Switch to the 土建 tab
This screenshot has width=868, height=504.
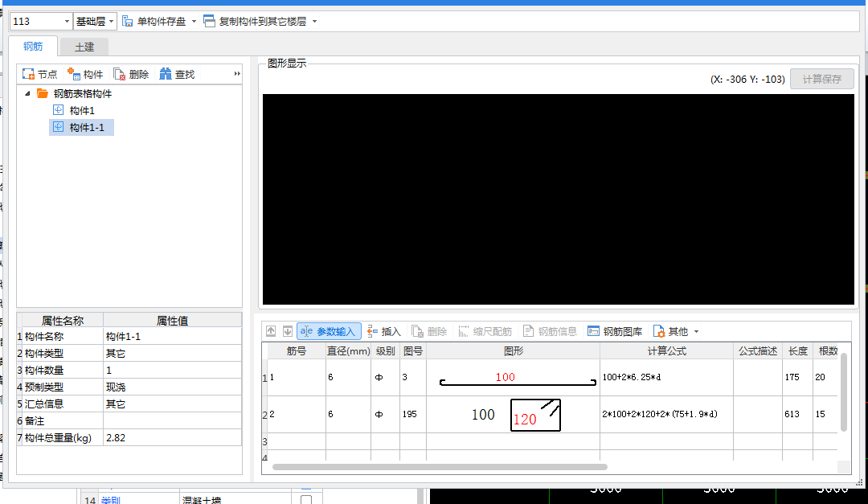tap(83, 47)
